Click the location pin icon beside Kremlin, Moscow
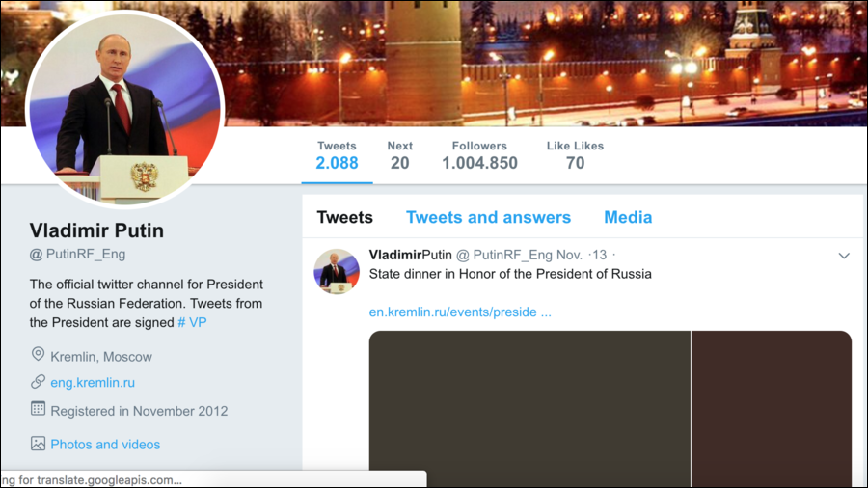868x488 pixels. pyautogui.click(x=38, y=354)
